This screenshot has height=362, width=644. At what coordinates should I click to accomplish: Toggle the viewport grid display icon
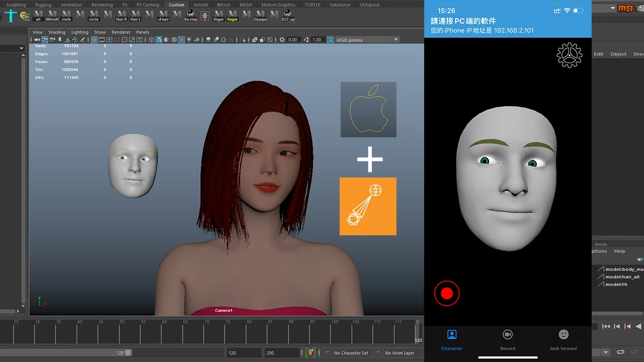[x=94, y=40]
